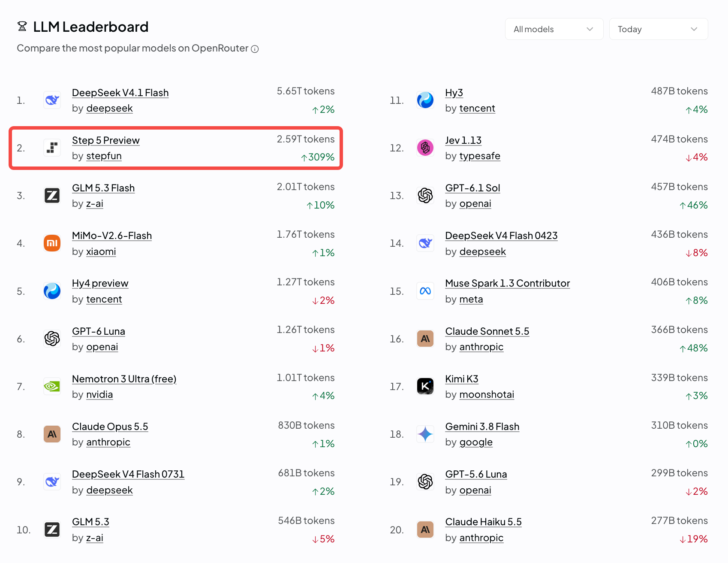
Task: Open the All models dropdown
Action: (x=554, y=29)
